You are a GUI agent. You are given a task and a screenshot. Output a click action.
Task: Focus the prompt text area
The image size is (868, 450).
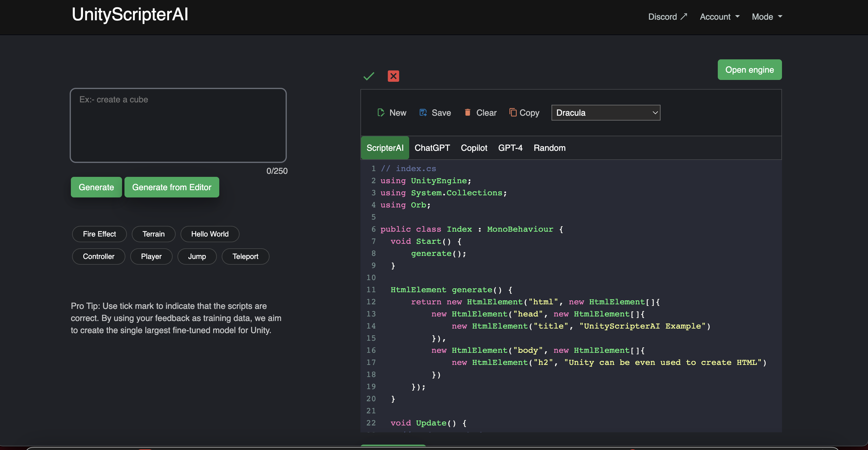pyautogui.click(x=178, y=125)
